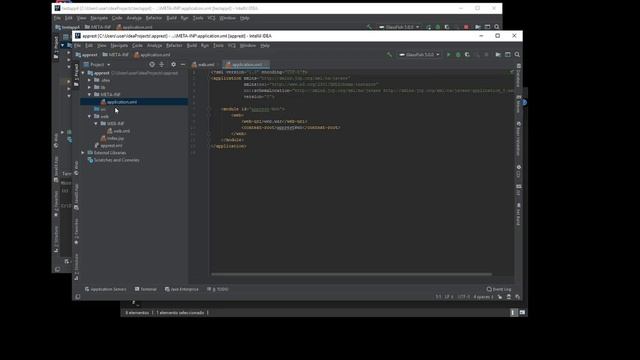Click the META-INF breadcrumb in navigation bar
Screen dimensions: 640x360
(x=116, y=55)
